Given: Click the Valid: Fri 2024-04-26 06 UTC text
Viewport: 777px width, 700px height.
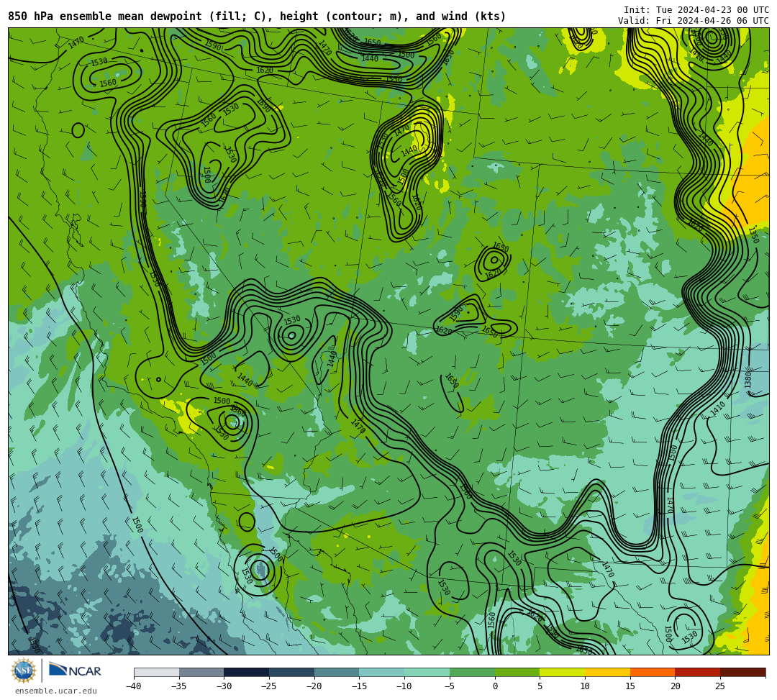Looking at the screenshot, I should (694, 20).
